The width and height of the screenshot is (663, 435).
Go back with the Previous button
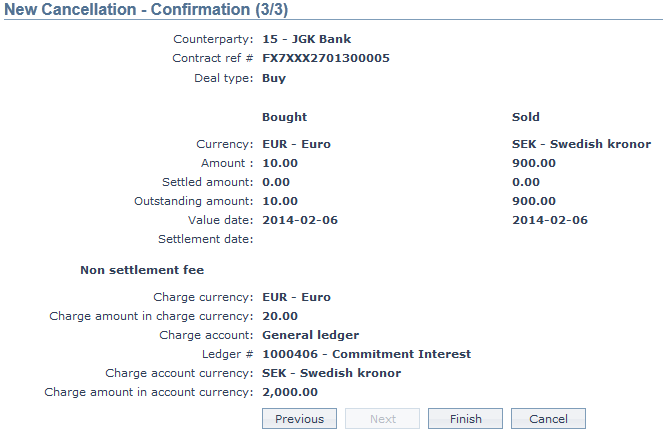[x=299, y=419]
